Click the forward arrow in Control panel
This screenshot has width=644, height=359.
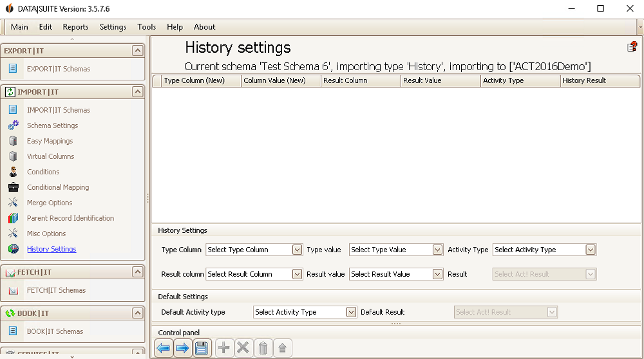coord(182,348)
